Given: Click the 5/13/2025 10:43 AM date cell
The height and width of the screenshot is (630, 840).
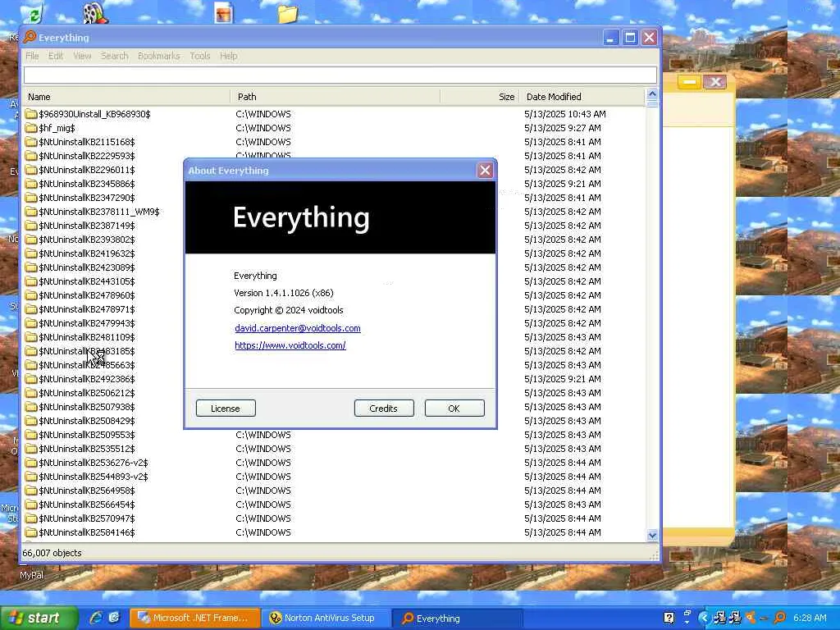Looking at the screenshot, I should pyautogui.click(x=565, y=114).
